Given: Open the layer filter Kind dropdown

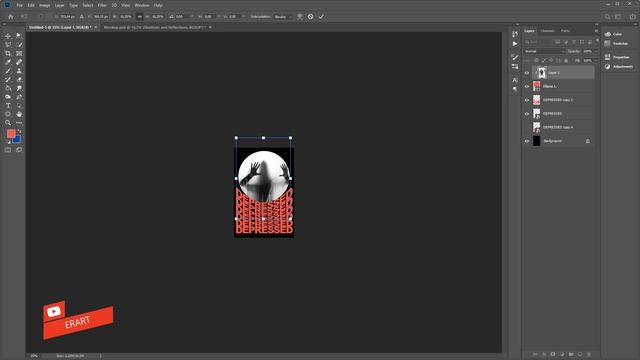Looking at the screenshot, I should (x=538, y=42).
